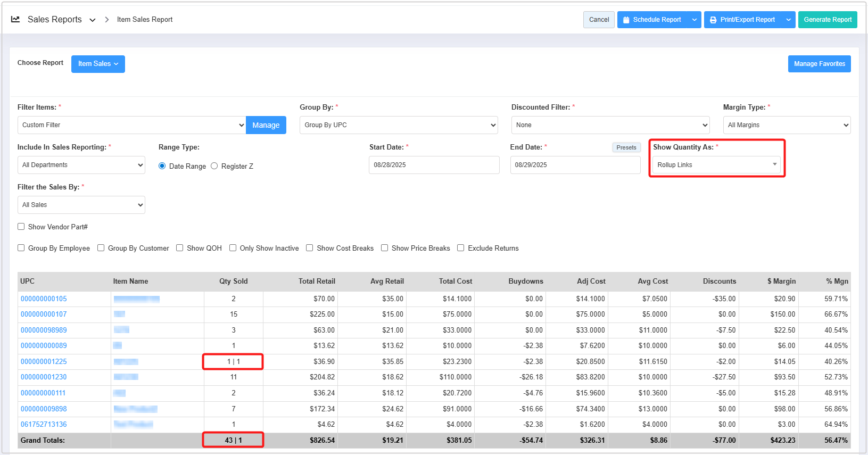This screenshot has width=868, height=455.
Task: Expand the Sales Reports chevron menu
Action: tap(93, 20)
